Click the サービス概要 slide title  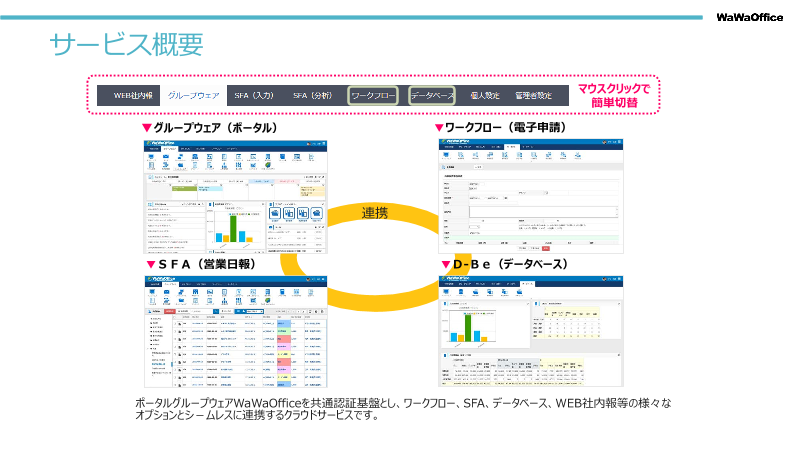126,44
